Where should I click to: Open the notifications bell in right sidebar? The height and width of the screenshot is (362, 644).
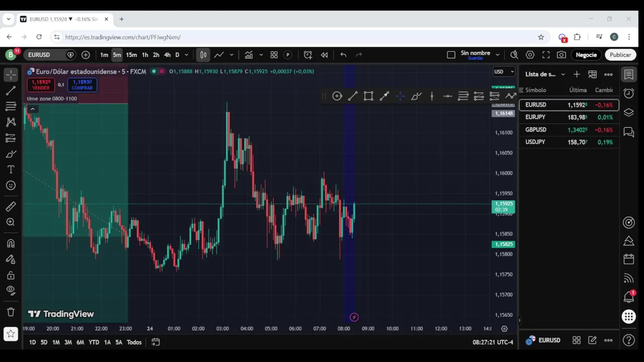coord(628,297)
